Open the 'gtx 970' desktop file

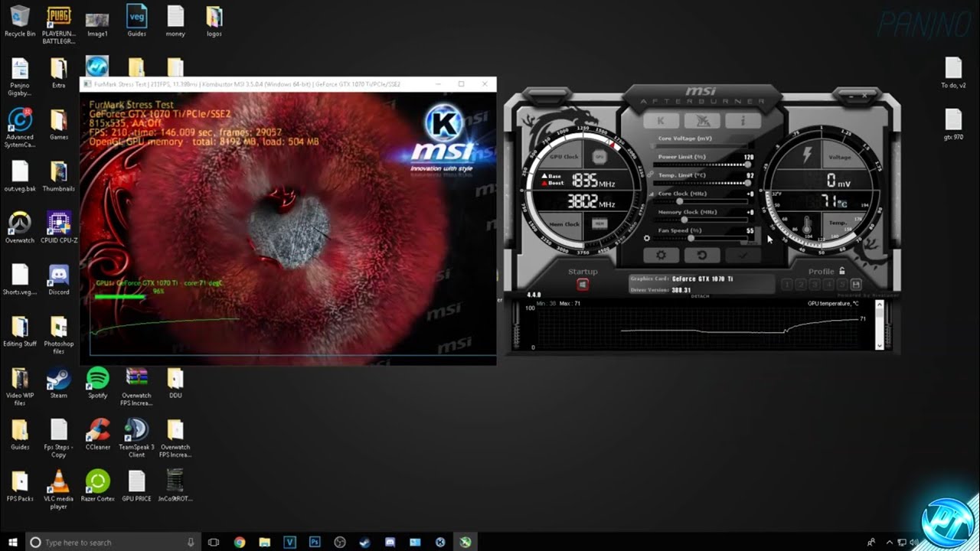[x=953, y=124]
